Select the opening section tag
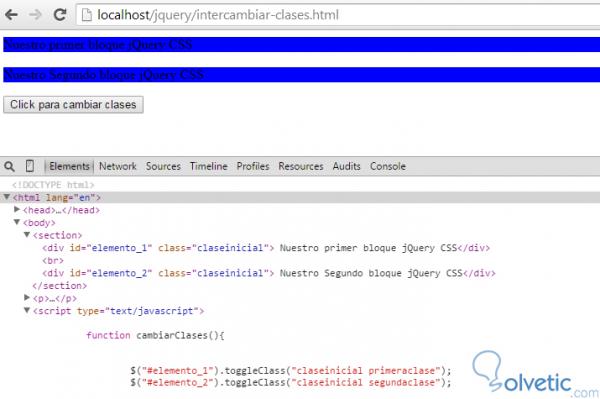This screenshot has width=600, height=399. pos(57,235)
